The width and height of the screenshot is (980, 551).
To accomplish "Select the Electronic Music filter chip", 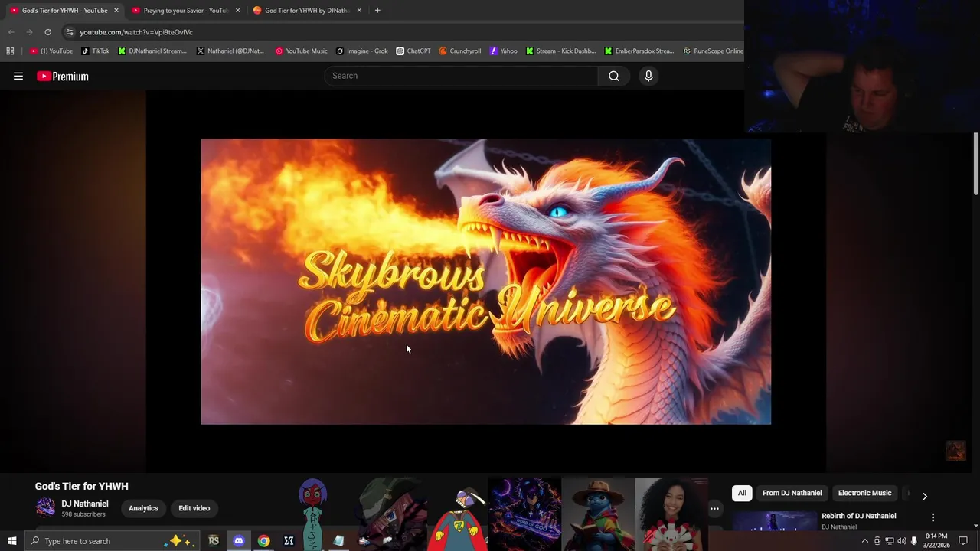I will pos(864,493).
